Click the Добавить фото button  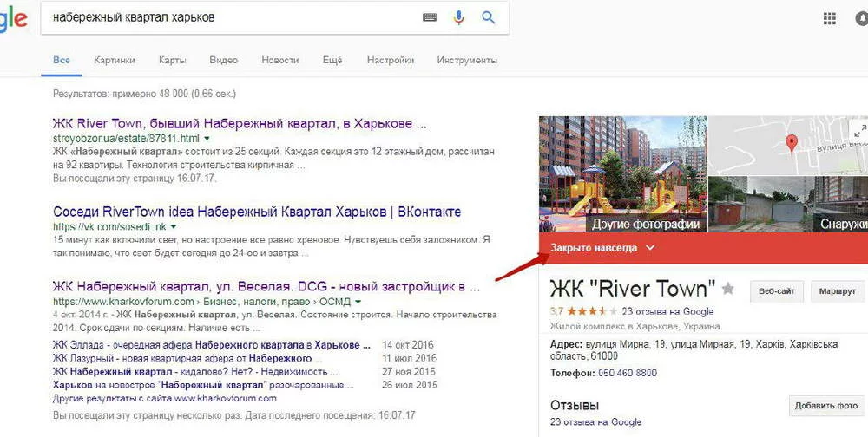826,406
